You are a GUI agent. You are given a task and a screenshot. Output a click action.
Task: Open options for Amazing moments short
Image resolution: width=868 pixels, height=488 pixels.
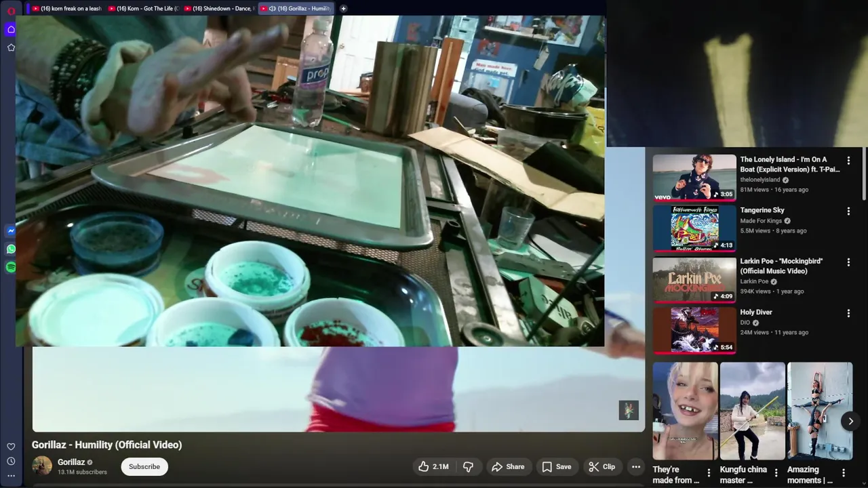(844, 473)
